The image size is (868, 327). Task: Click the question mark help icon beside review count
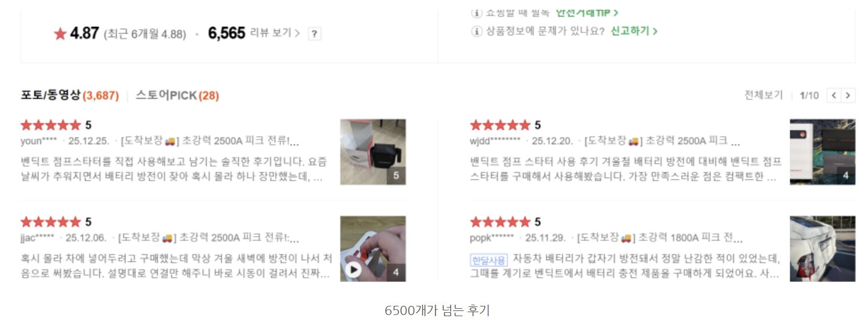[315, 34]
